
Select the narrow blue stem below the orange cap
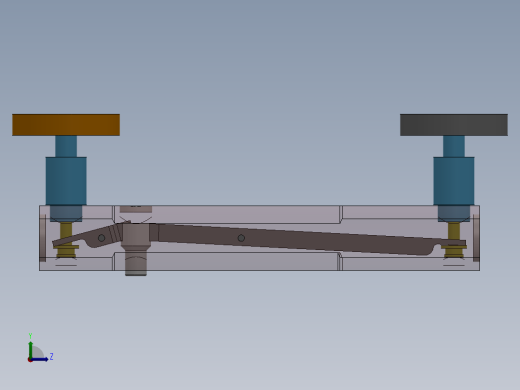click(x=66, y=146)
